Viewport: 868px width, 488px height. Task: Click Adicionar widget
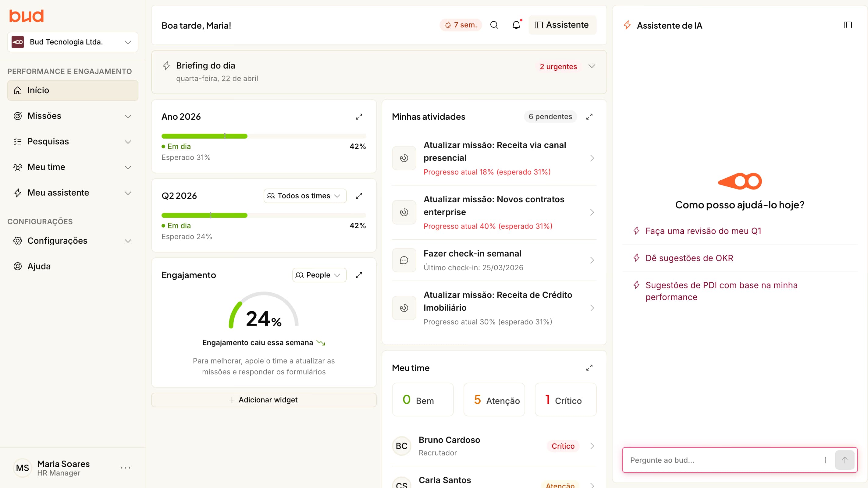(264, 400)
